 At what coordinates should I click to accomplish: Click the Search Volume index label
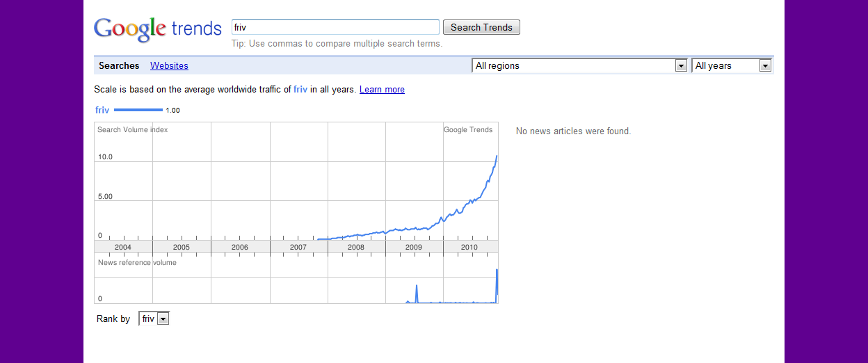132,129
